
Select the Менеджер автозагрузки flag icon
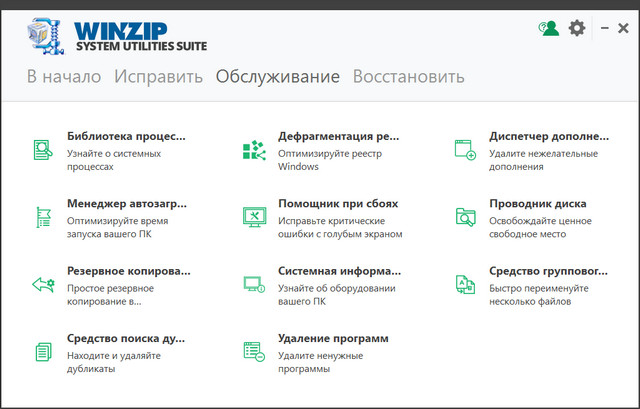tap(43, 216)
